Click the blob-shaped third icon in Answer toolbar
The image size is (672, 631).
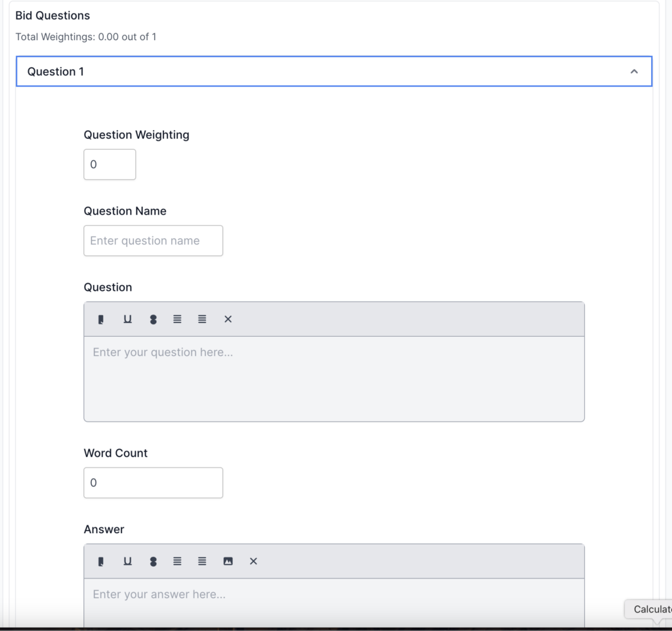[153, 561]
